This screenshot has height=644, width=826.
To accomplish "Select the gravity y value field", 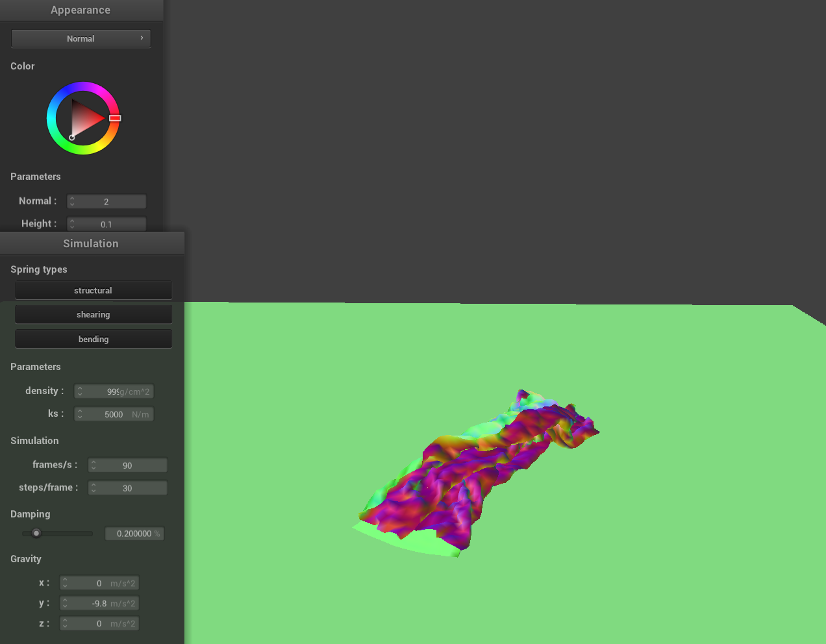I will point(99,604).
